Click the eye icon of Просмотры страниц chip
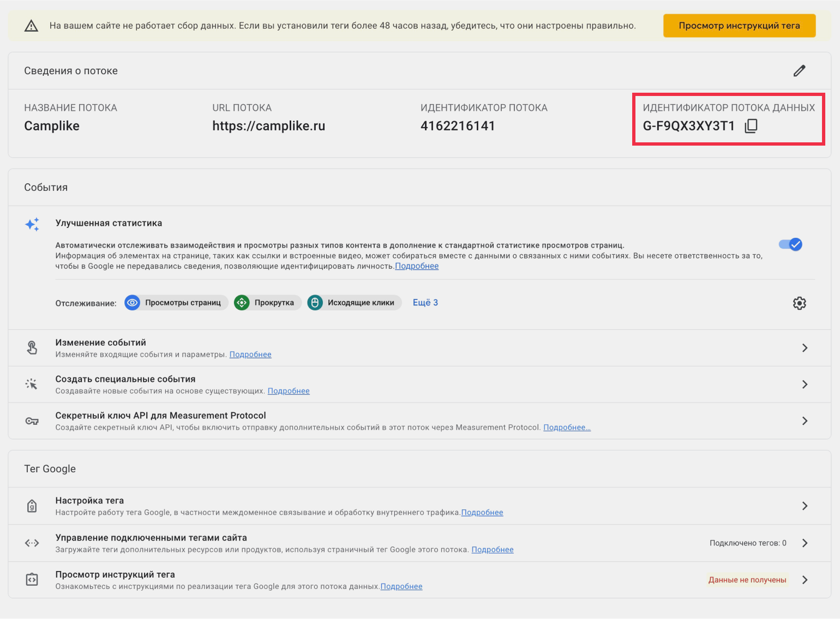840x619 pixels. coord(133,303)
